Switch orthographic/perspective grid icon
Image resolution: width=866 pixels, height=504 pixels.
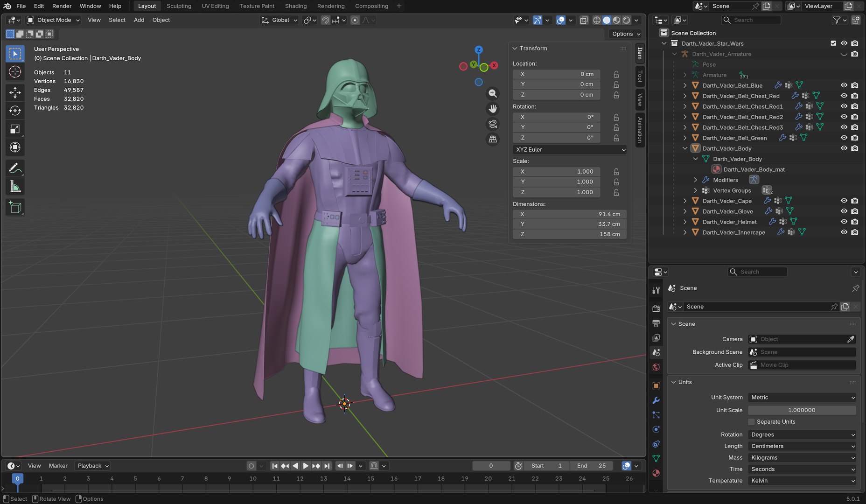(x=493, y=139)
